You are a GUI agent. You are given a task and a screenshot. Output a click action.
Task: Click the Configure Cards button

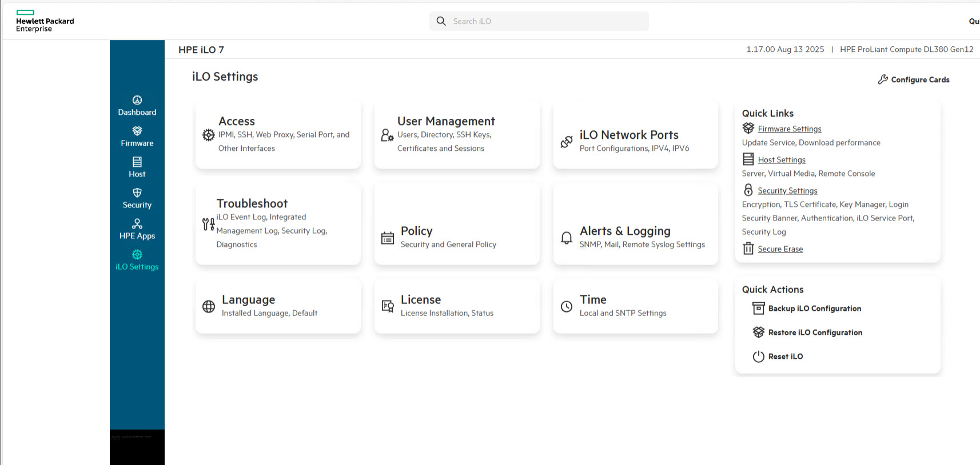(x=914, y=80)
